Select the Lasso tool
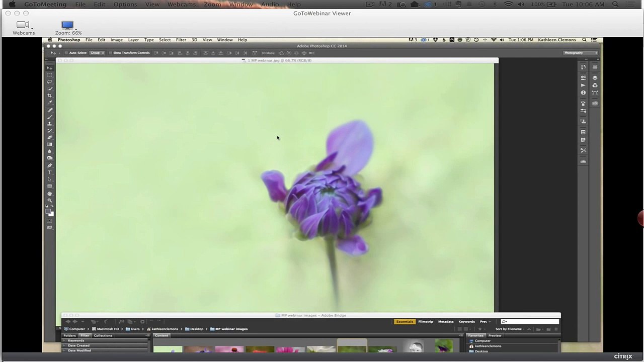Image resolution: width=644 pixels, height=362 pixels. point(50,81)
